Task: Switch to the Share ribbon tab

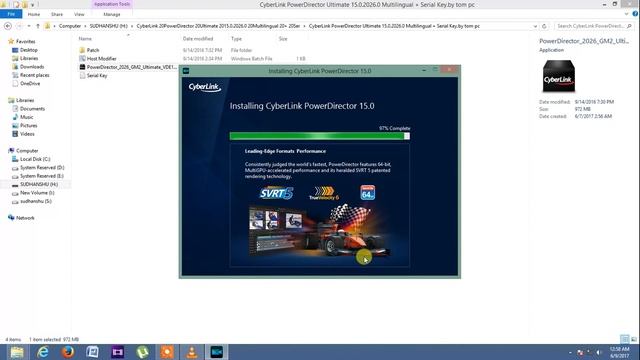Action: 57,14
